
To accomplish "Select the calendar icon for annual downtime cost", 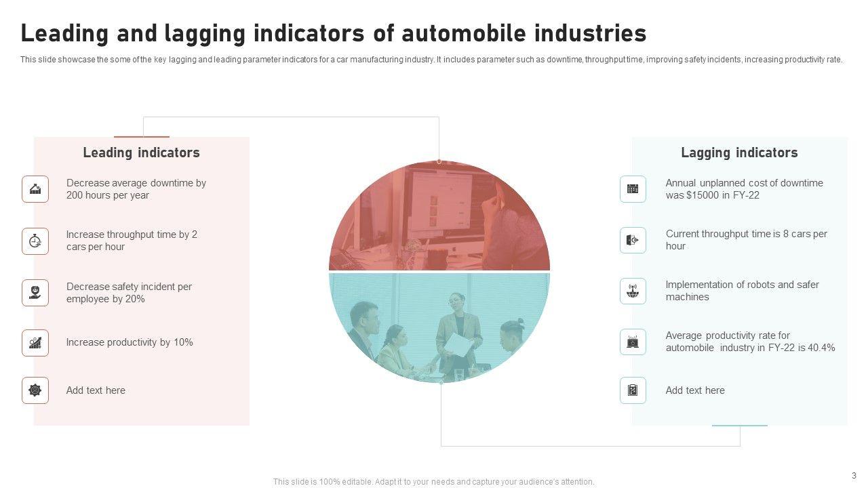I will click(633, 189).
